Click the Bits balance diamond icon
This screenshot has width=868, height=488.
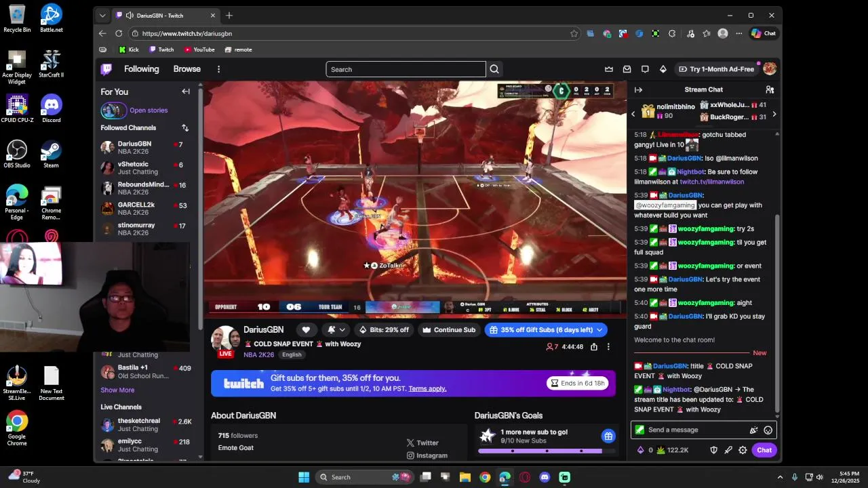(641, 450)
